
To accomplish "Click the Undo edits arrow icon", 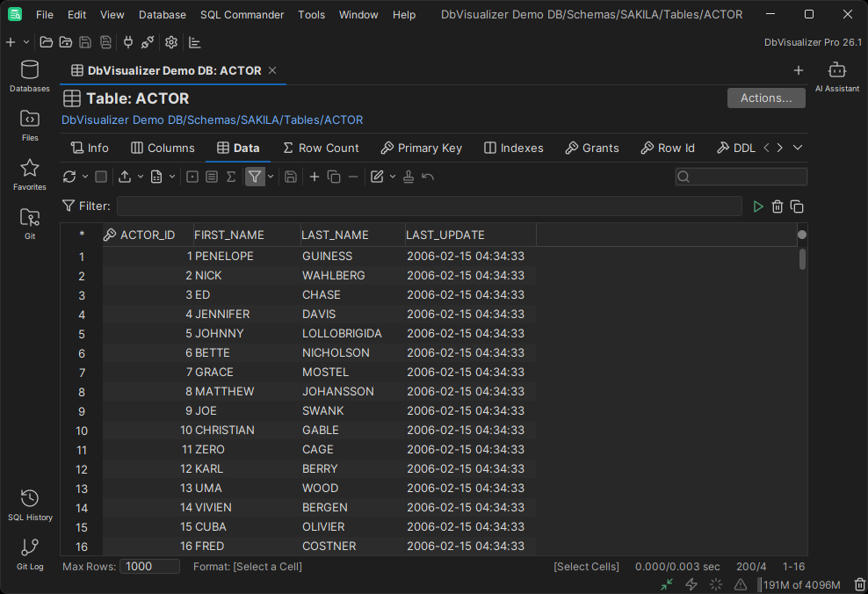I will coord(428,177).
